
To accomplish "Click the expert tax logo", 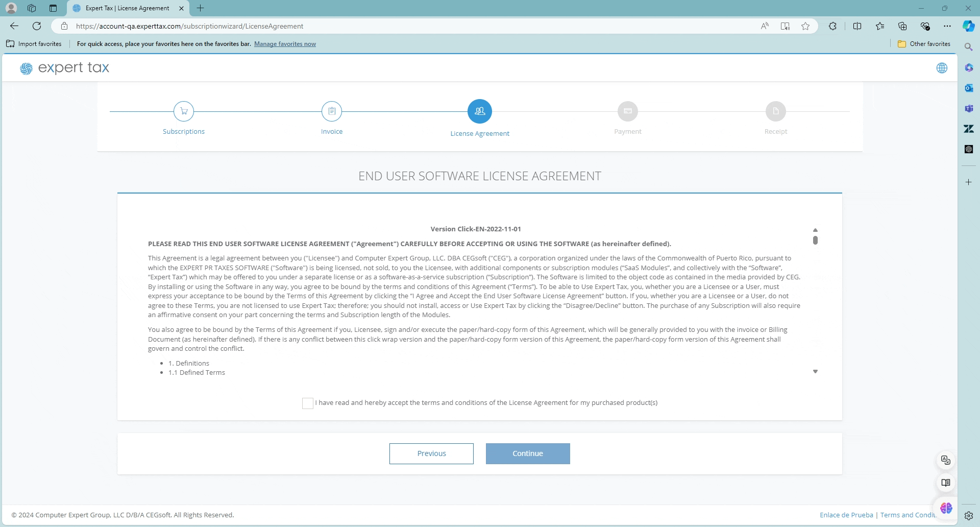I will [65, 68].
